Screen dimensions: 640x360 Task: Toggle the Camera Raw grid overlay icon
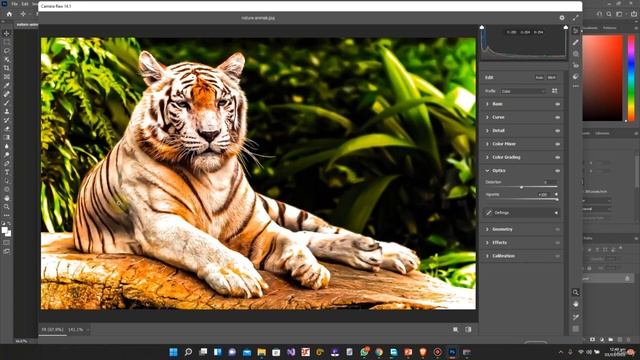click(x=576, y=329)
